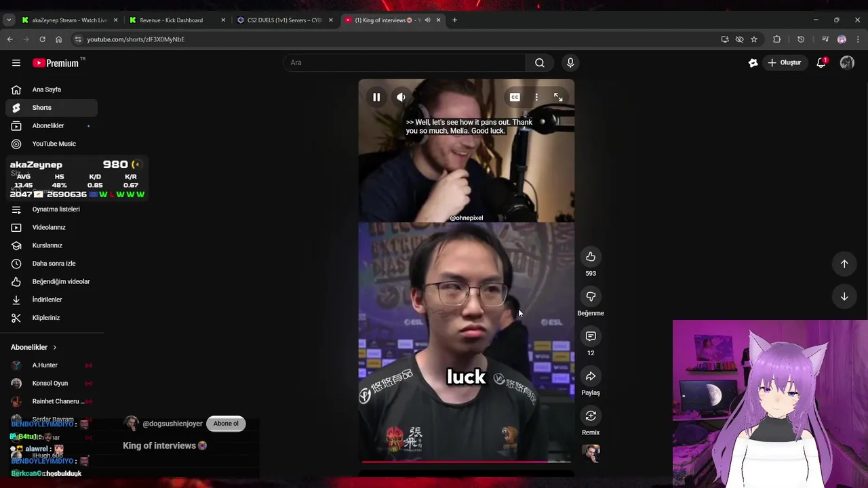Screen dimensions: 868x488
Task: Open Chrome menu three dots
Action: (x=858, y=39)
